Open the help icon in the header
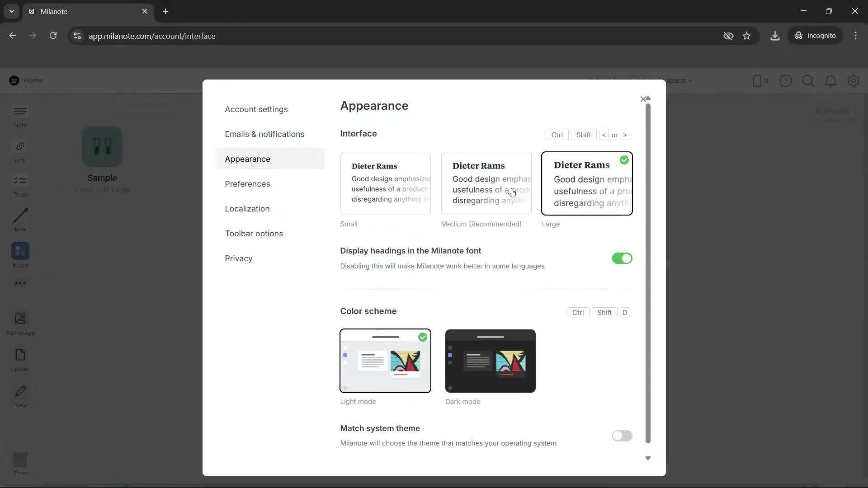The width and height of the screenshot is (868, 488). click(786, 81)
